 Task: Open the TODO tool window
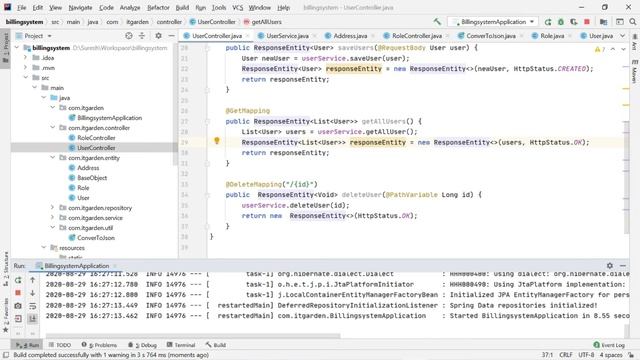point(60,345)
